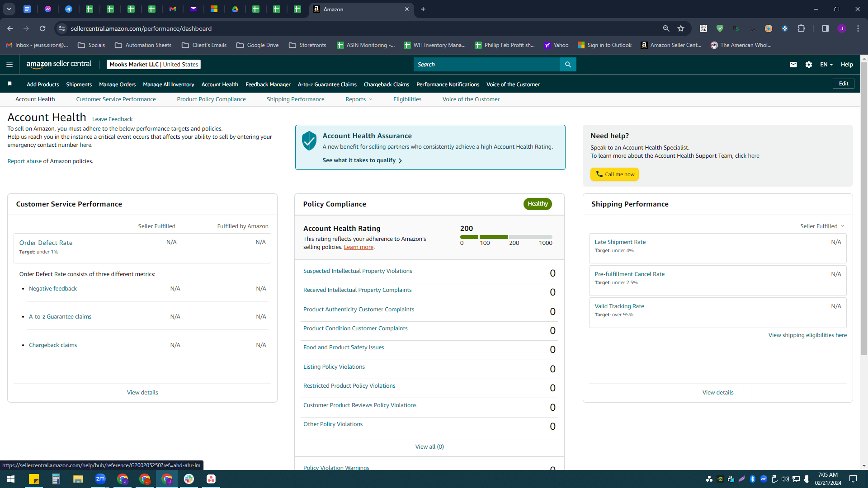The width and height of the screenshot is (868, 488).
Task: Click the Edit button in nav bar
Action: [x=844, y=84]
